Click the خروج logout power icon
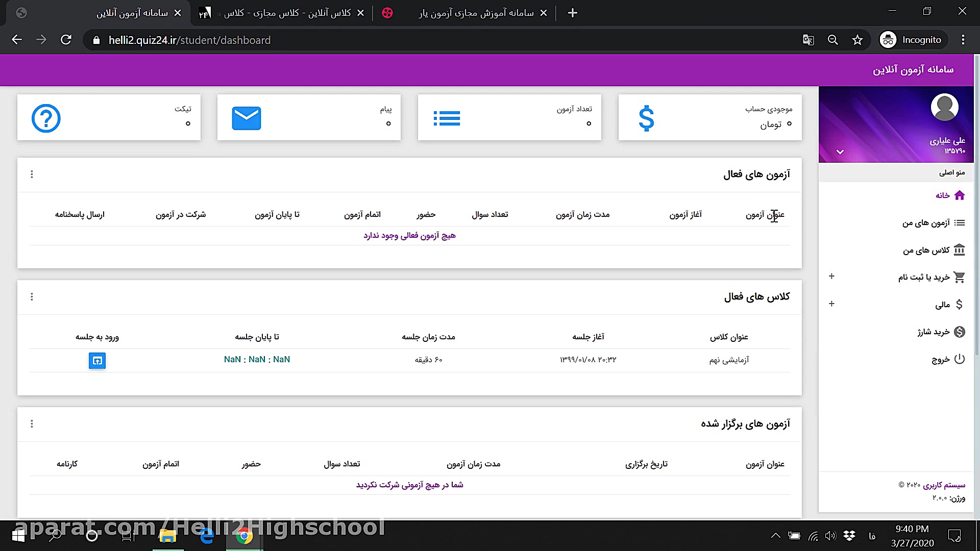Viewport: 980px width, 551px height. coord(960,359)
